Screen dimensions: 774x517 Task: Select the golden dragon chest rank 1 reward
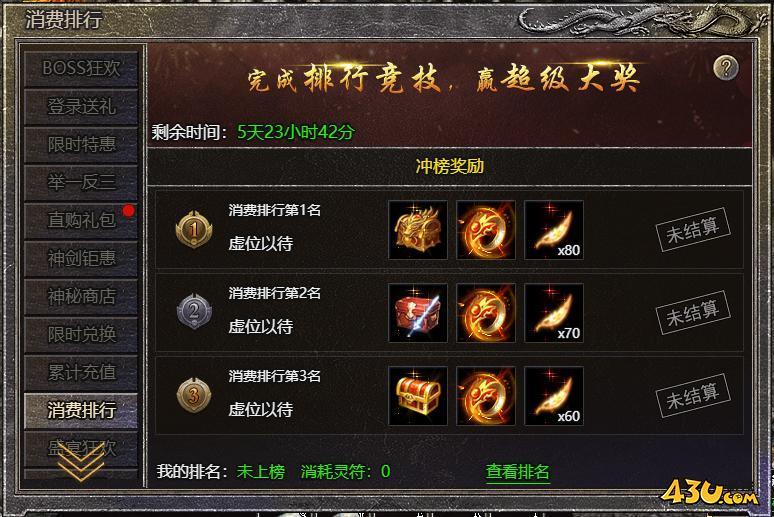(418, 230)
